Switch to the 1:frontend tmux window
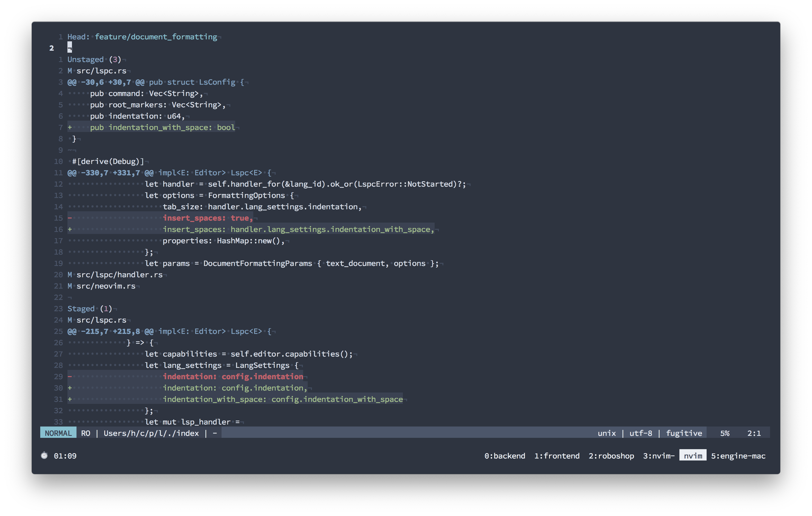 (x=557, y=456)
